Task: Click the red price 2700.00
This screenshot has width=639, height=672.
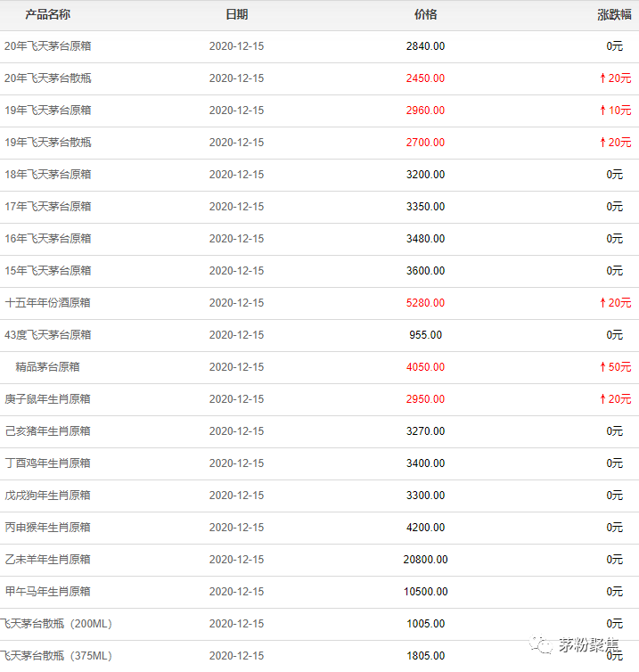Action: tap(426, 143)
